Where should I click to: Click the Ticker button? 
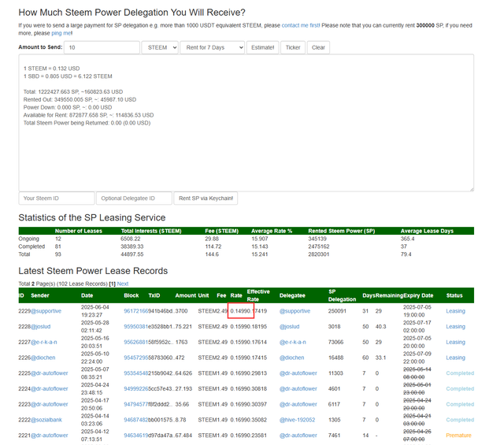coord(293,47)
